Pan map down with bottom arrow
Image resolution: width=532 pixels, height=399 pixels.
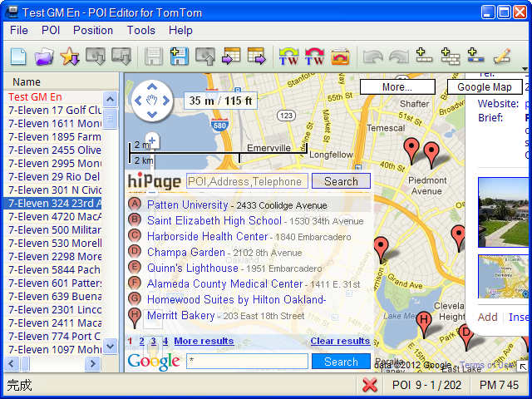point(152,115)
